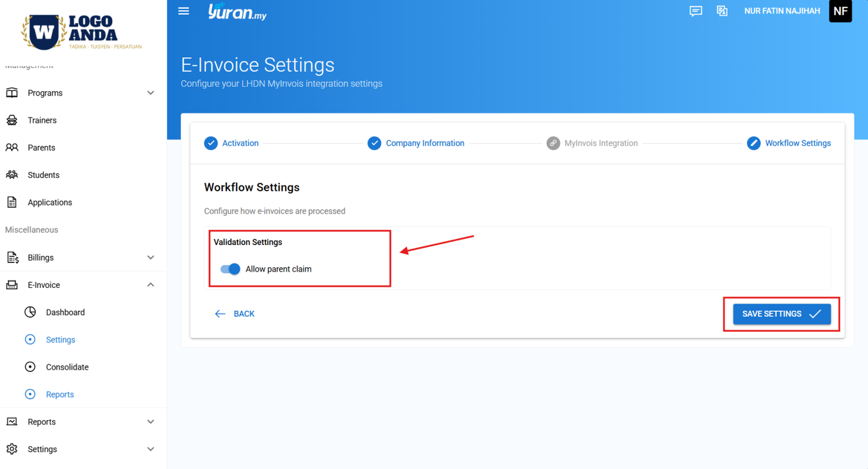Click the hamburger menu icon
The height and width of the screenshot is (469, 868).
(184, 11)
